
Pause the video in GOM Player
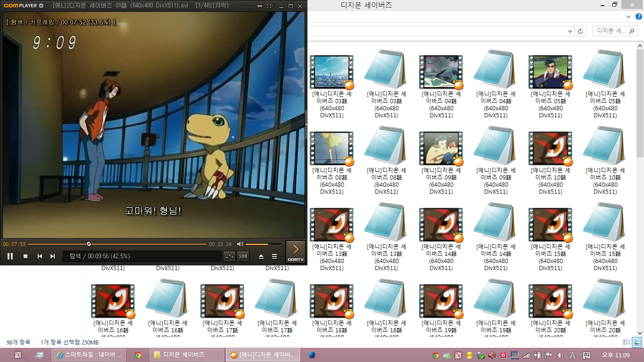(x=10, y=256)
